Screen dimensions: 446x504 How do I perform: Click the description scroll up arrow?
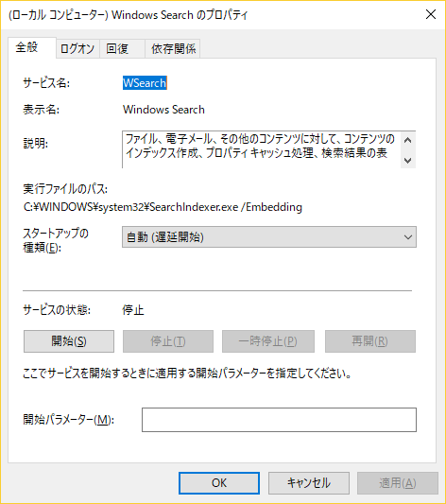coord(408,141)
